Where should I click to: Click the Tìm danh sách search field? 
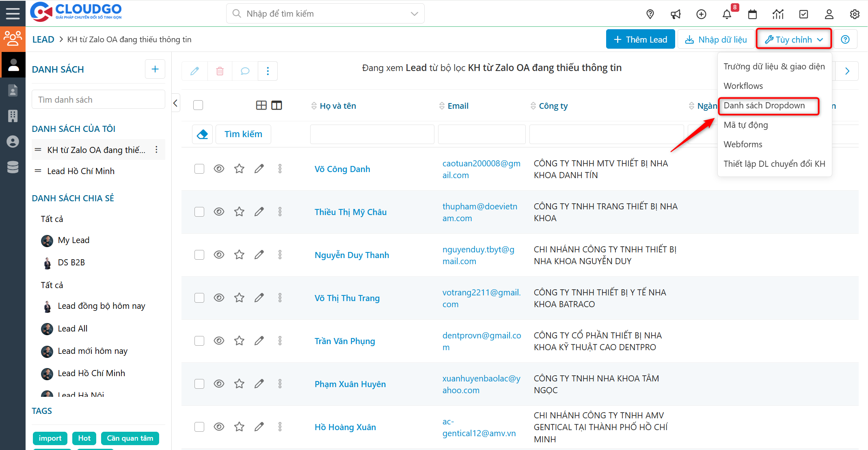coord(98,100)
